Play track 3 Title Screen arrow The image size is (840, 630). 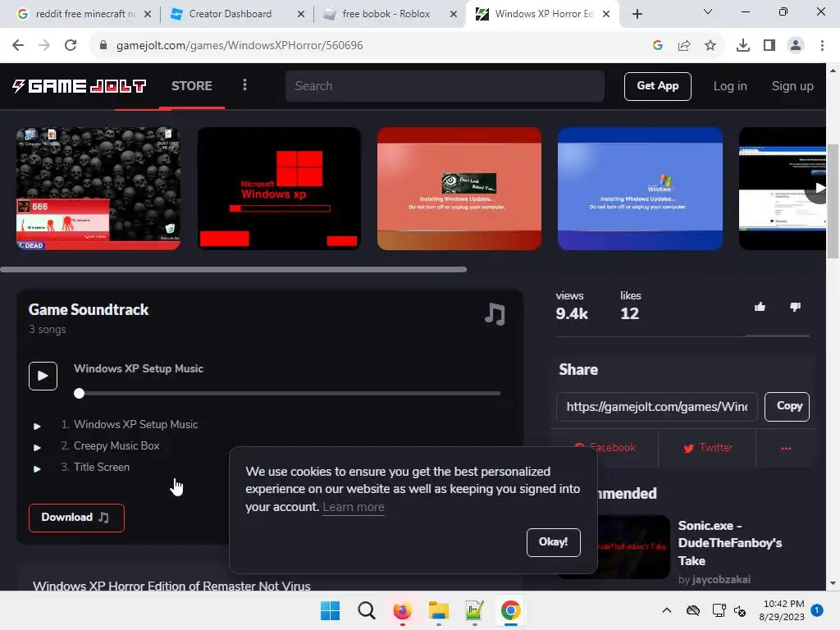point(37,468)
